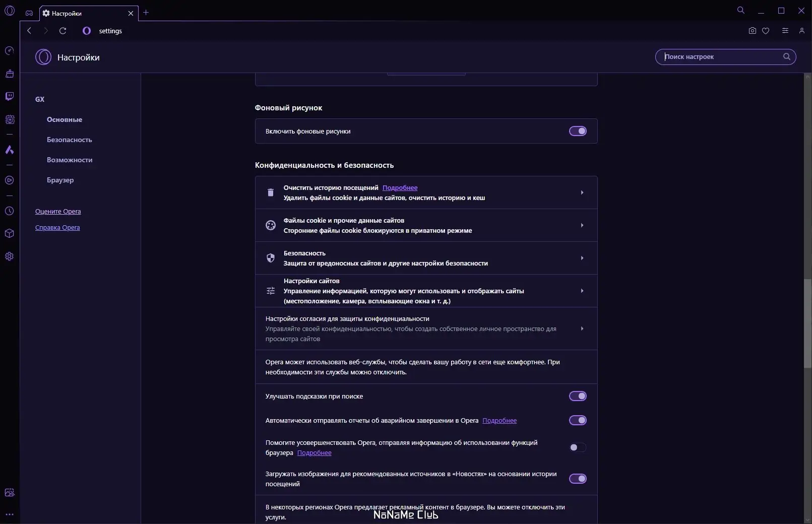Click the Opera icon in address bar

[x=87, y=31]
